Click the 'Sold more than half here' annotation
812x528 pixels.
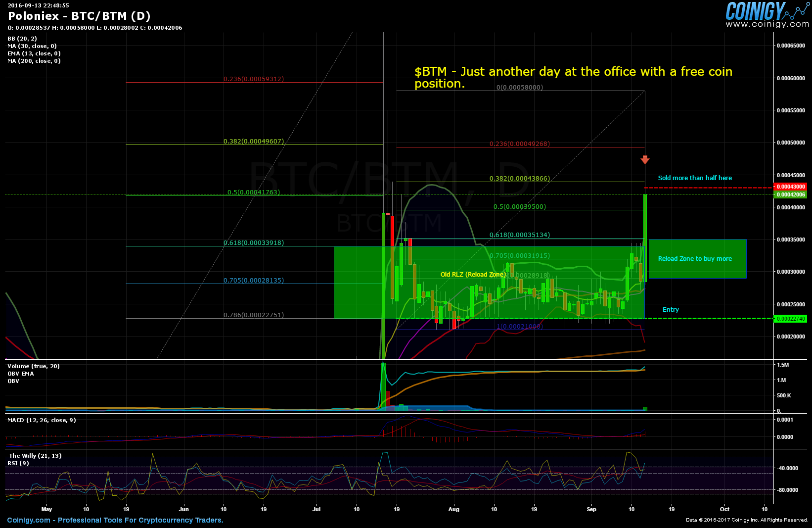pyautogui.click(x=695, y=178)
